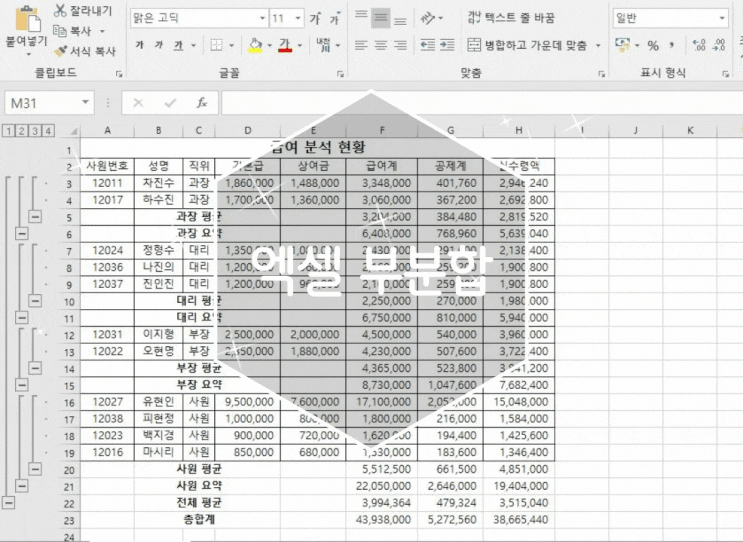Screen dimensions: 743x542
Task: Open Number format (표시 형식) dialog launcher
Action: coord(725,74)
